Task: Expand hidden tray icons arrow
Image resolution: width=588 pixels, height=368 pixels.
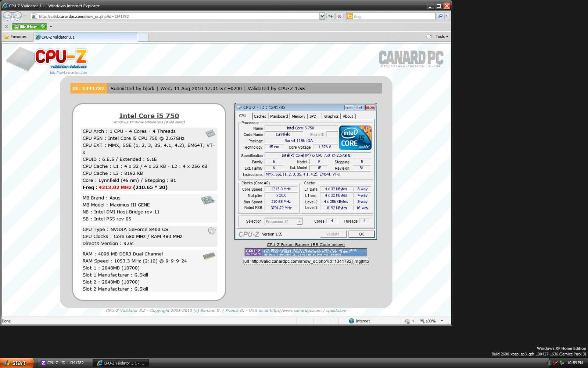Action: click(x=549, y=363)
